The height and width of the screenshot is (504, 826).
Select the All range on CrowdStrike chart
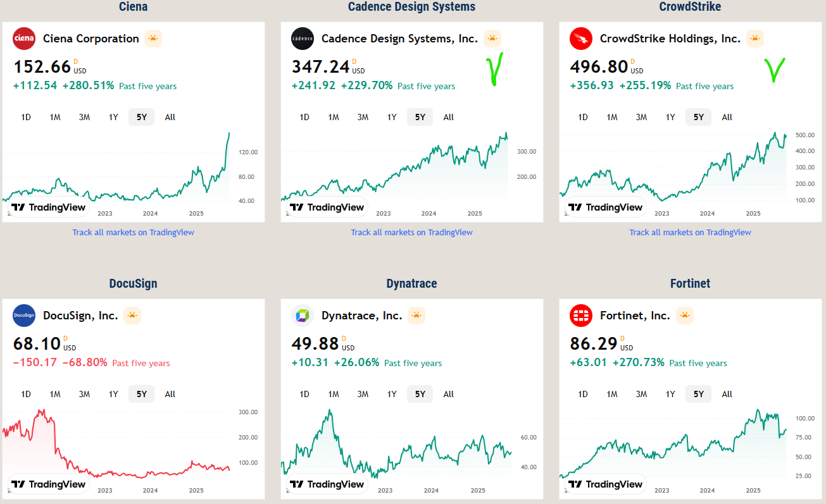point(727,117)
